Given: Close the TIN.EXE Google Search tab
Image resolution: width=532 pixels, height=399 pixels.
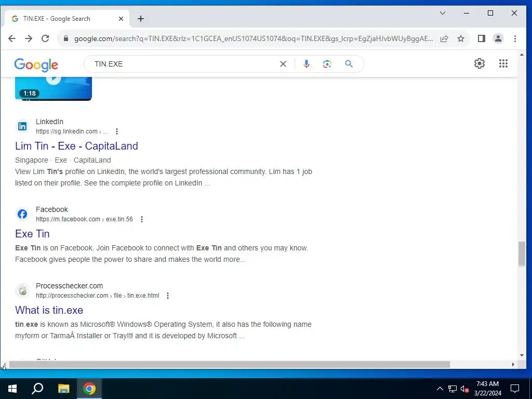Looking at the screenshot, I should (x=121, y=19).
